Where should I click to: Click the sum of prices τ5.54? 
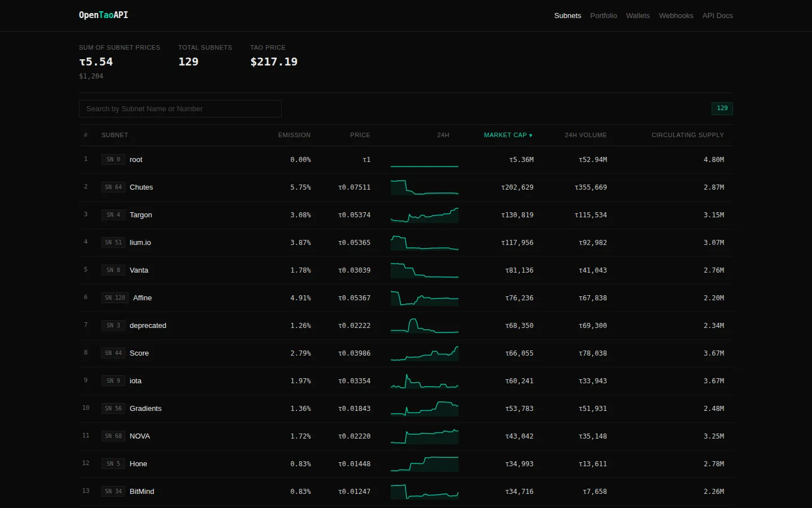96,62
